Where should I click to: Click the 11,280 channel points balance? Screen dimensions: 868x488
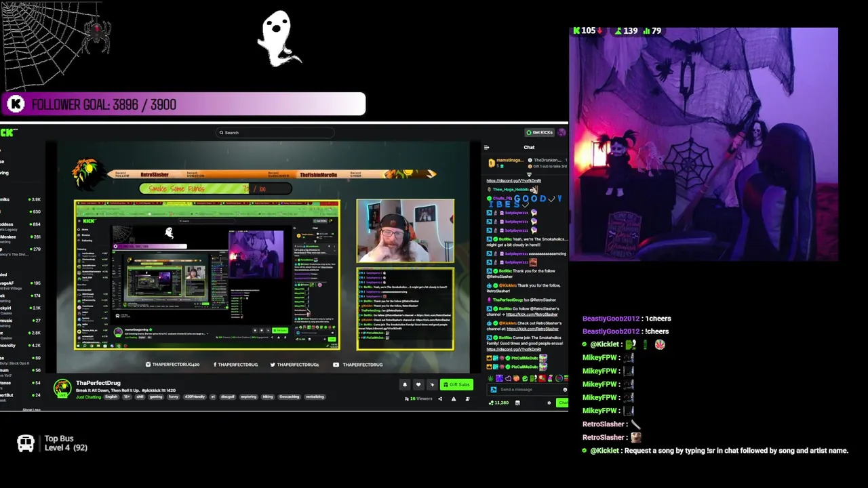[x=499, y=403]
